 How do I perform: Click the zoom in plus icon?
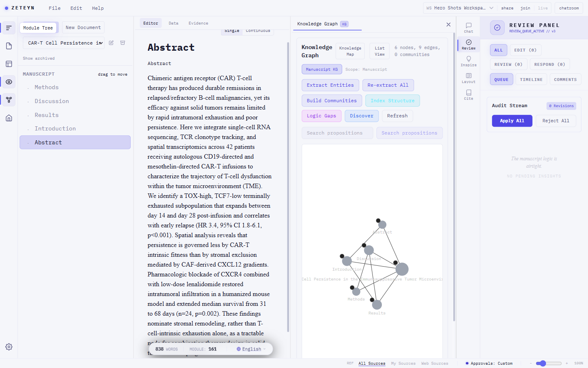tap(567, 363)
